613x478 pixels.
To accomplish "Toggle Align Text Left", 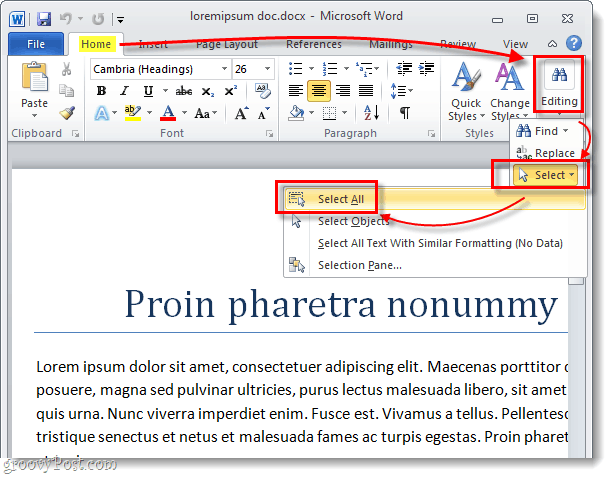I will point(296,91).
